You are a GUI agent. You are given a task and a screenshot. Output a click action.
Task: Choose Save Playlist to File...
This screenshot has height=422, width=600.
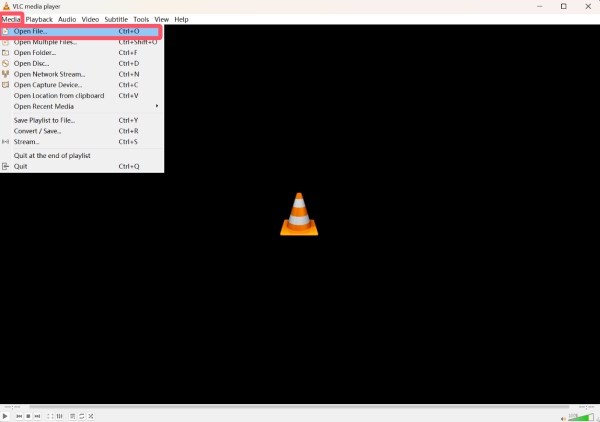[x=82, y=120]
